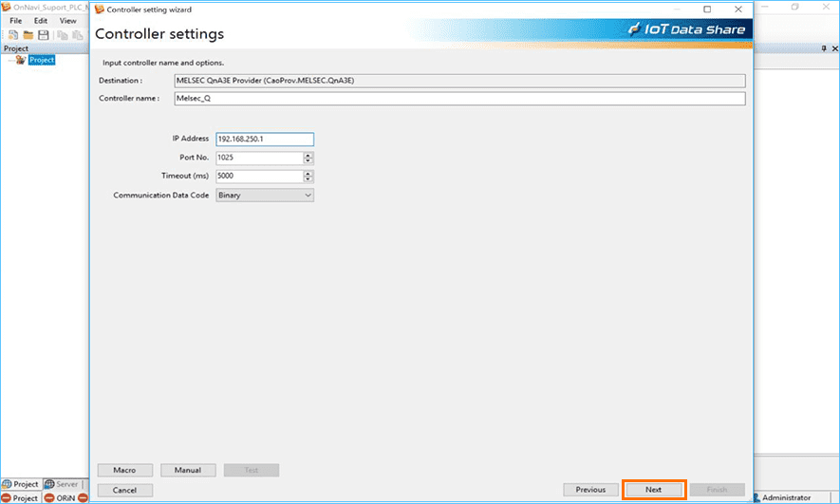840x504 pixels.
Task: Click the OnNavi main window title icon
Action: tap(6, 7)
